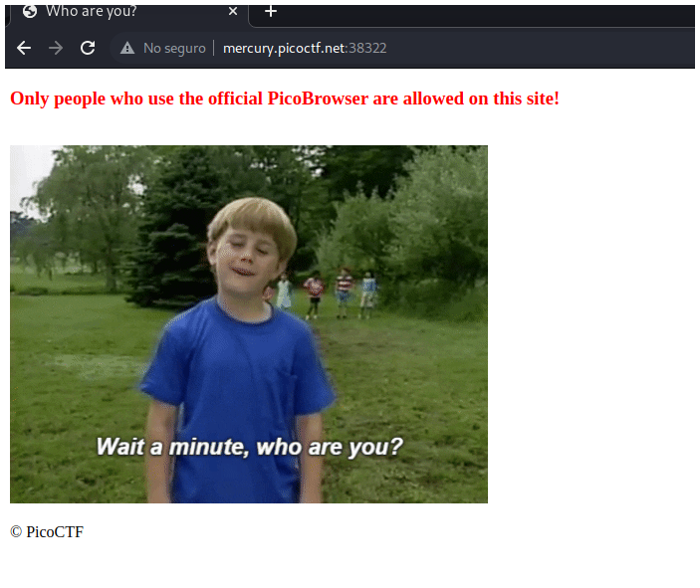Click the not-secure warning triangle icon
Image resolution: width=700 pixels, height=588 pixels.
[x=127, y=48]
